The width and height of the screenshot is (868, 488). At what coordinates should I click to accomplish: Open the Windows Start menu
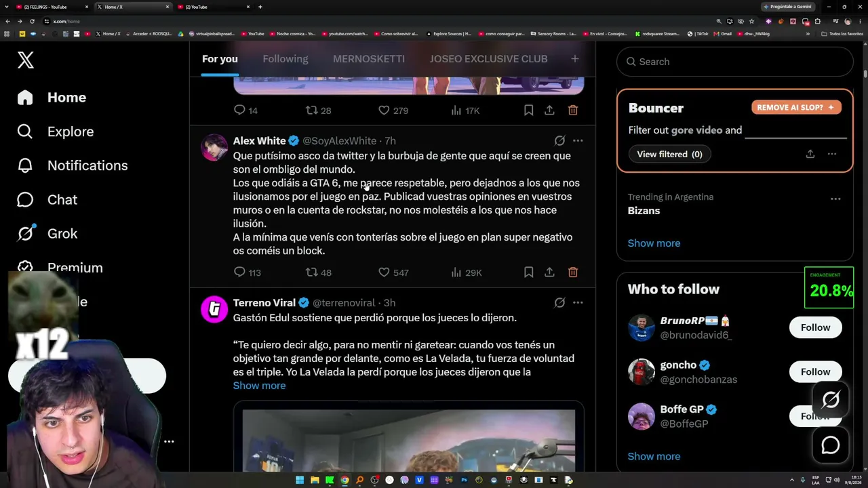299,480
